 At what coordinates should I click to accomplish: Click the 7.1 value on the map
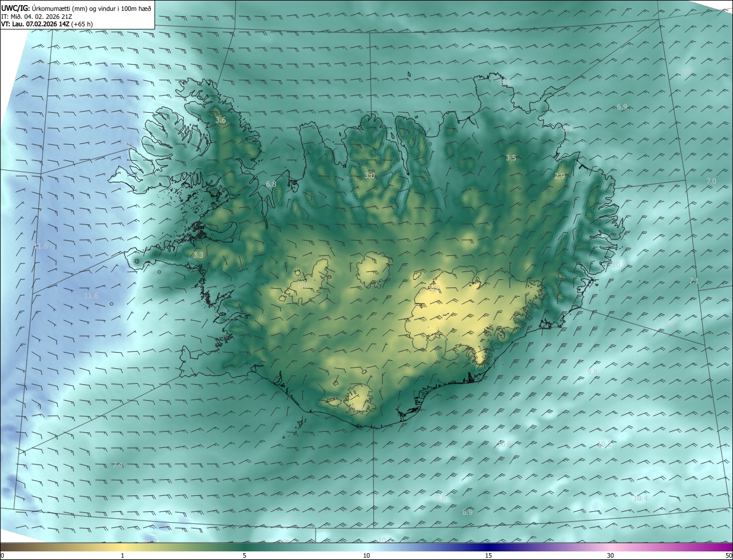pos(694,281)
